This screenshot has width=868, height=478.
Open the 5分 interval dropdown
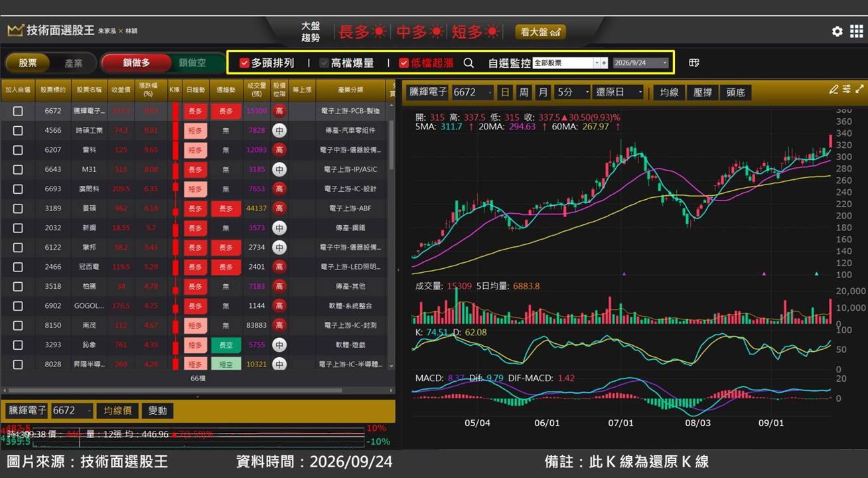[x=573, y=92]
